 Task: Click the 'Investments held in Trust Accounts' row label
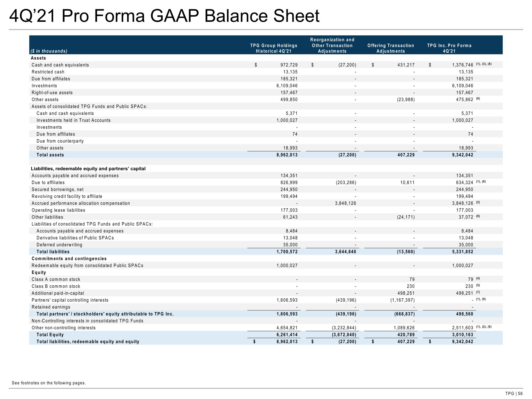tap(73, 120)
